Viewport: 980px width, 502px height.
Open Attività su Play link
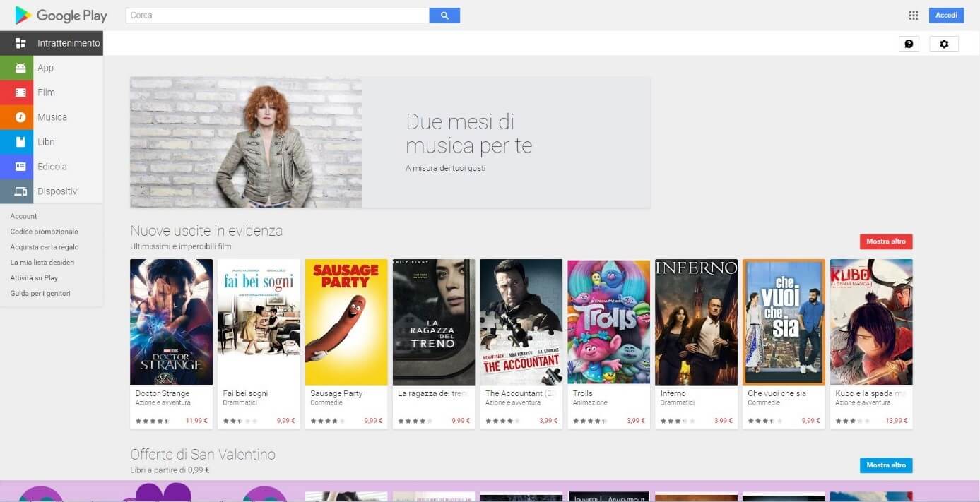(x=34, y=278)
